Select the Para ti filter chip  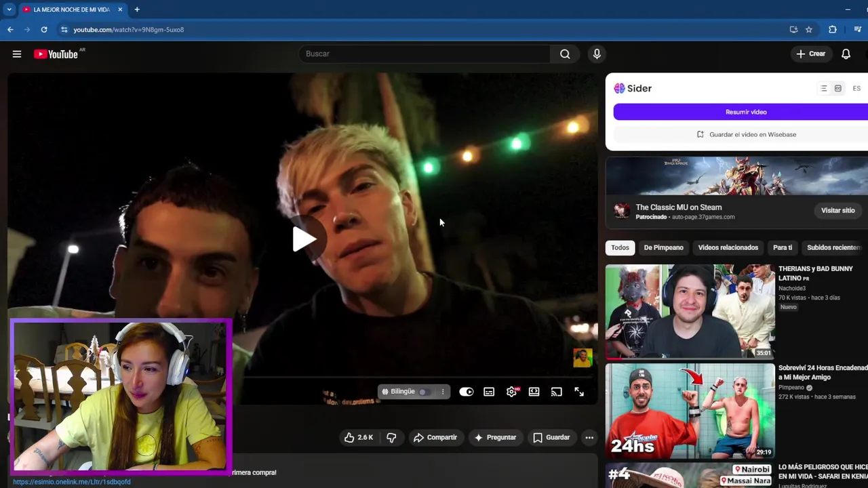coord(783,247)
